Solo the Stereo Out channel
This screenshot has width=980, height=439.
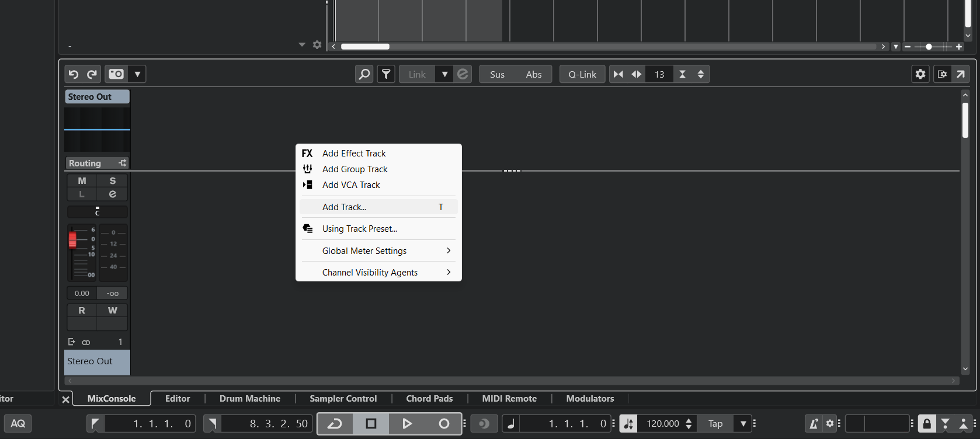coord(113,181)
